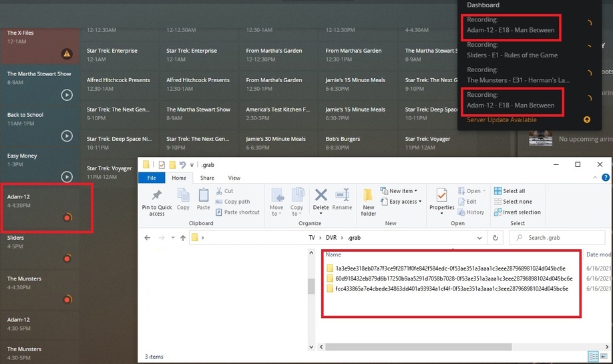This screenshot has height=364, width=613.
Task: Open Customize Quick Access Toolbar dropdown
Action: 192,165
